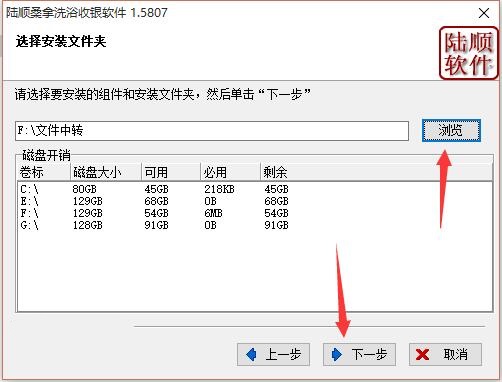Click 128GB disk size of G drive
502x382 pixels.
coord(88,225)
